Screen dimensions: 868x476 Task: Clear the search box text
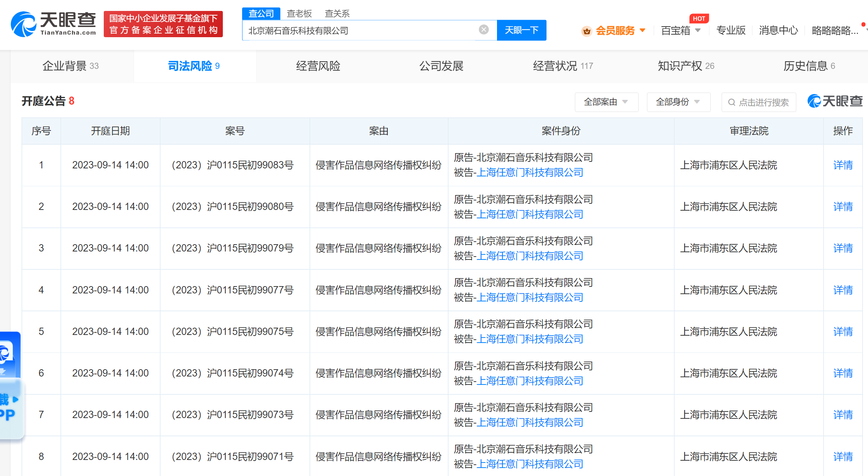click(x=484, y=30)
